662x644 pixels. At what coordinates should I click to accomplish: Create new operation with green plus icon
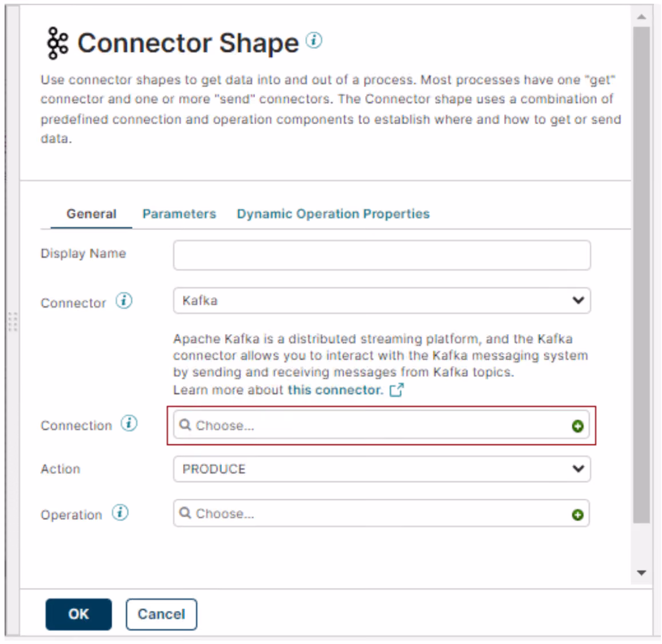[x=577, y=515]
